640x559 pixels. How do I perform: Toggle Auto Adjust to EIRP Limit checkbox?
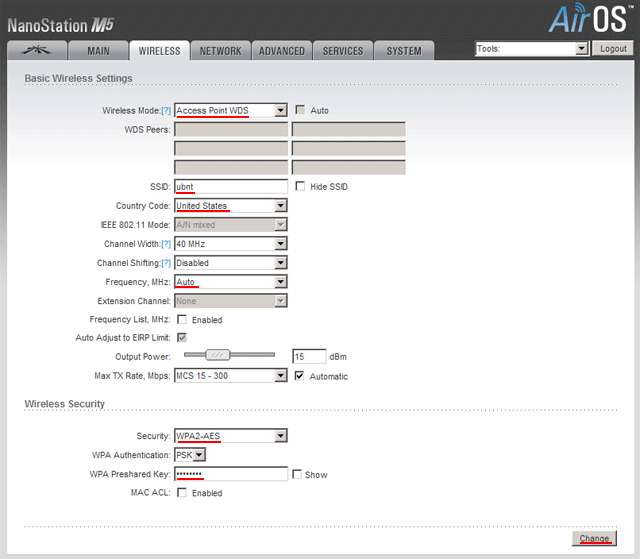[182, 337]
